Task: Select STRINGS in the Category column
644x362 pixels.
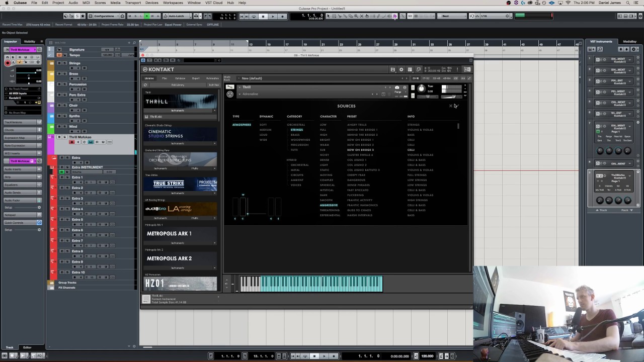Action: coord(296,130)
